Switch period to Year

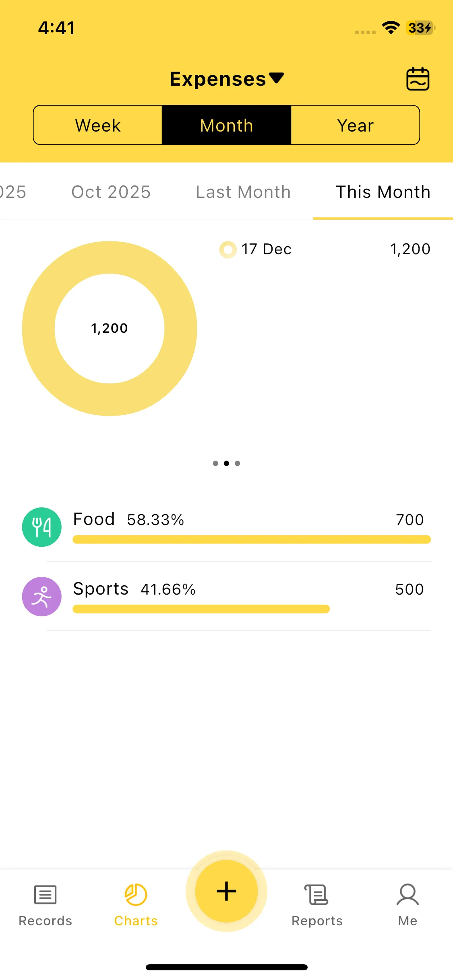point(355,125)
